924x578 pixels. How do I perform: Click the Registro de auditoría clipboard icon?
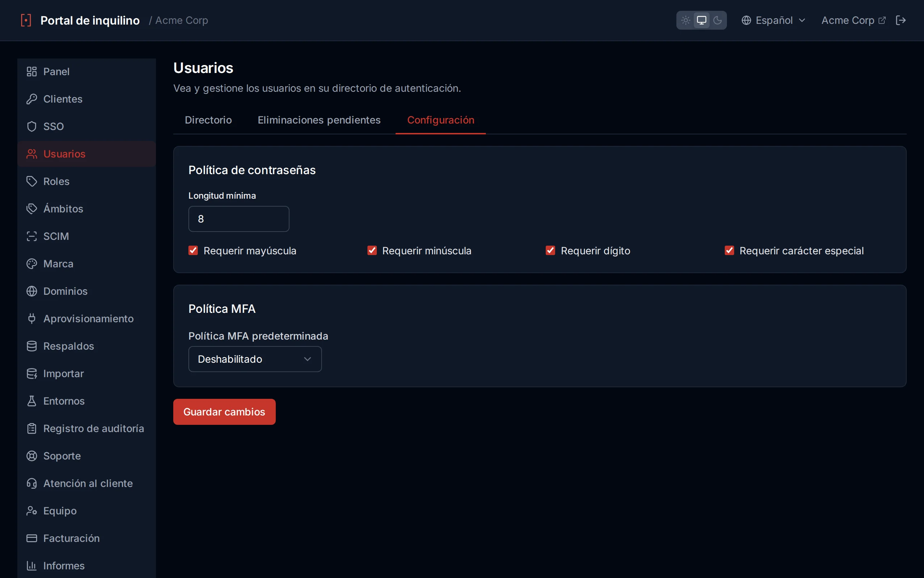(x=32, y=428)
